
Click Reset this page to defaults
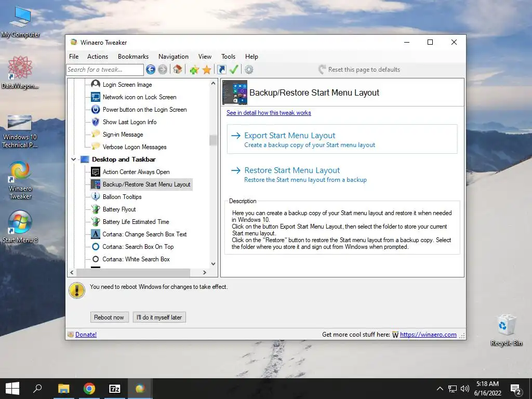(x=360, y=70)
